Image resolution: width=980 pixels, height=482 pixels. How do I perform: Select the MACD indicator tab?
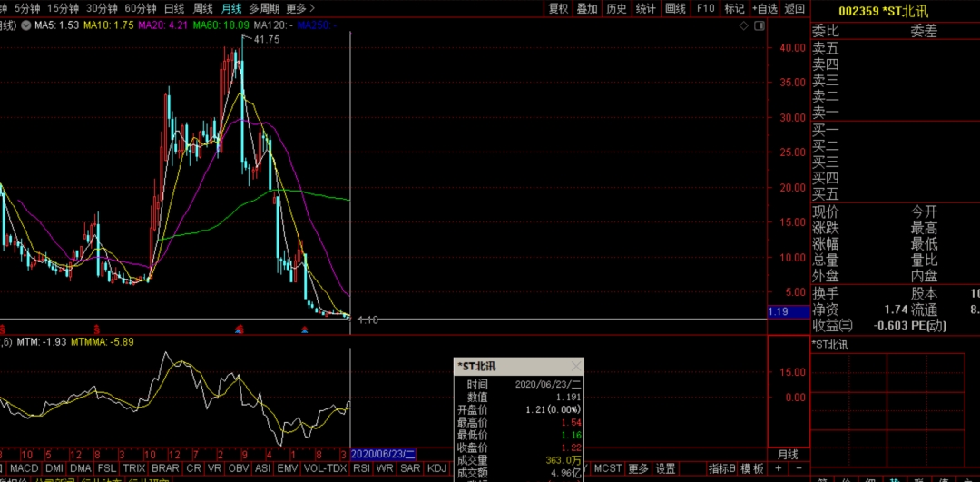coord(24,468)
